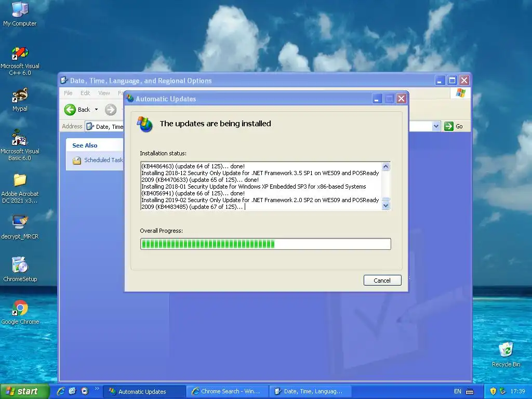Cancel the update installation
This screenshot has height=399, width=532.
pyautogui.click(x=382, y=280)
